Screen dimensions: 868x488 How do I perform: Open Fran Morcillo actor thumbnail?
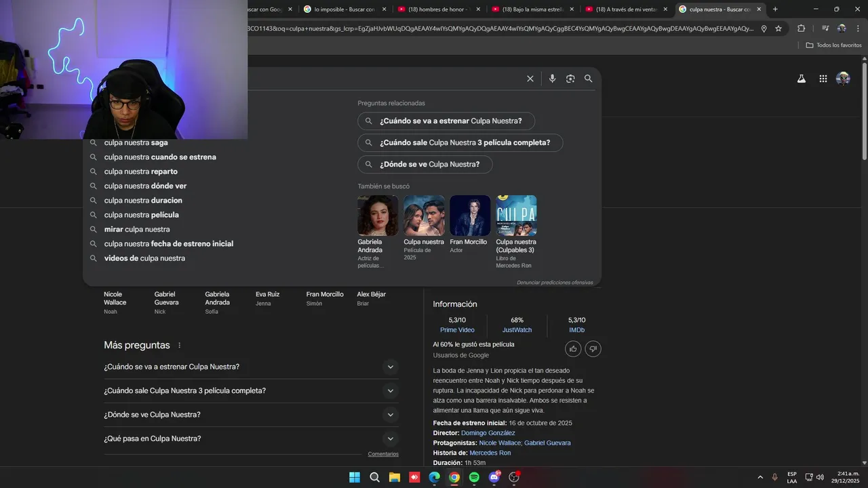point(470,216)
